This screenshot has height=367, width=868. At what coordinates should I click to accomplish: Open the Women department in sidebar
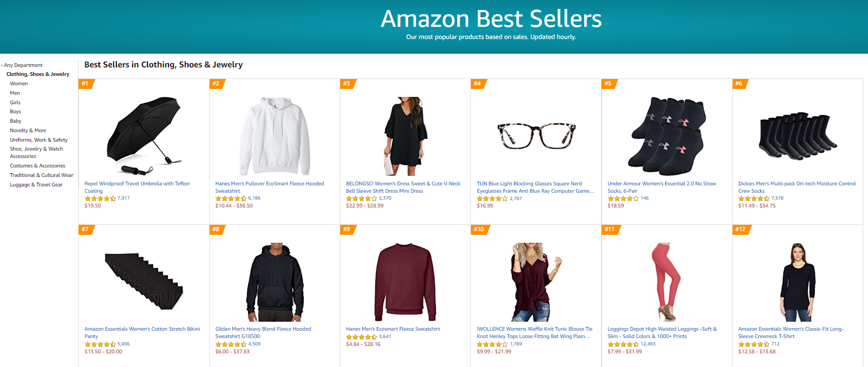[19, 83]
